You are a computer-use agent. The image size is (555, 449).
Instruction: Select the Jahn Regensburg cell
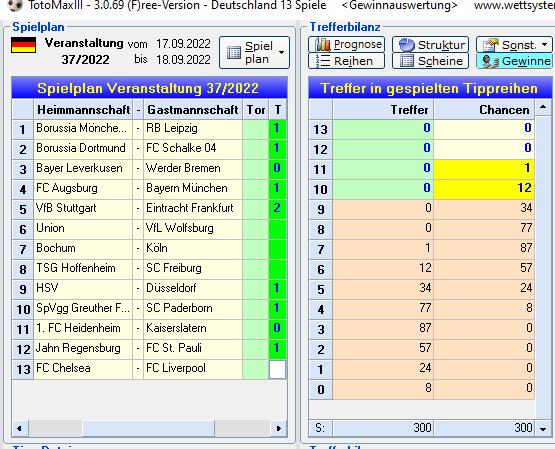pyautogui.click(x=83, y=349)
